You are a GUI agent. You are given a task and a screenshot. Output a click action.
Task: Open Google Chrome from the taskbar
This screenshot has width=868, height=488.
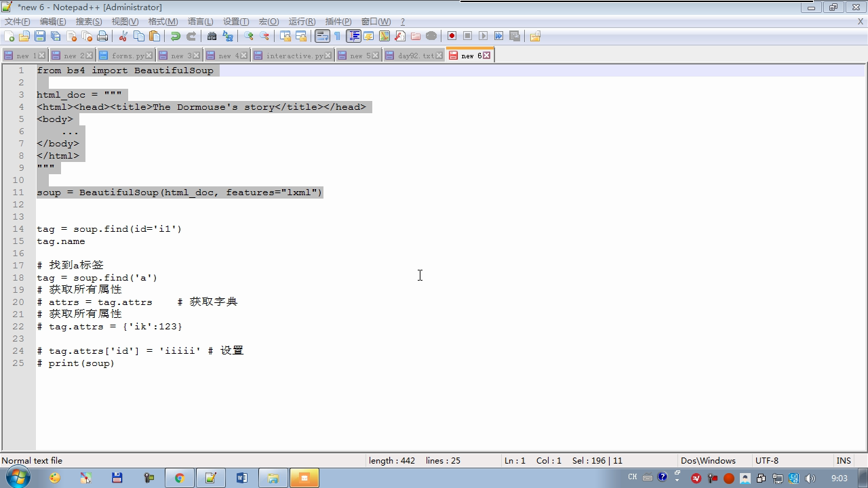(x=180, y=478)
